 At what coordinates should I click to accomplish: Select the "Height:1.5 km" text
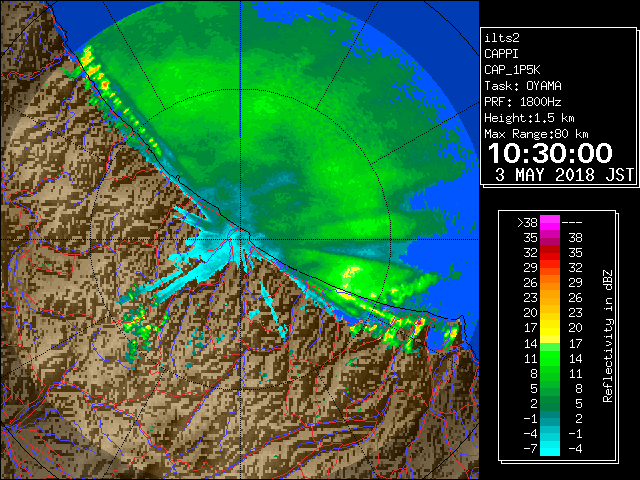[x=529, y=118]
